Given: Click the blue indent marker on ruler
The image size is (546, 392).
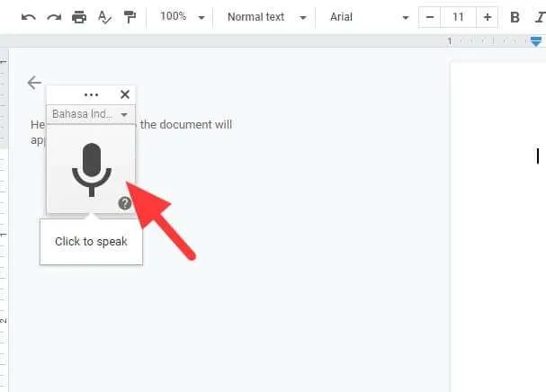Looking at the screenshot, I should point(536,41).
